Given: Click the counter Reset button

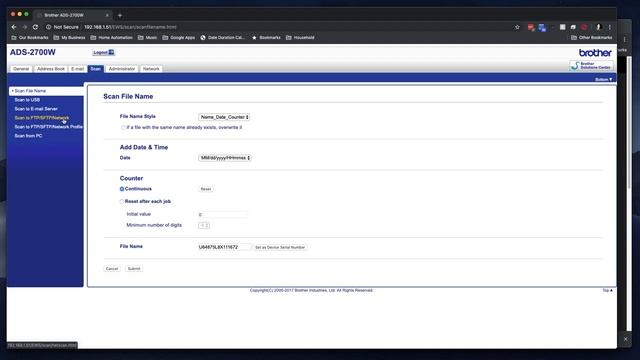Looking at the screenshot, I should (206, 189).
